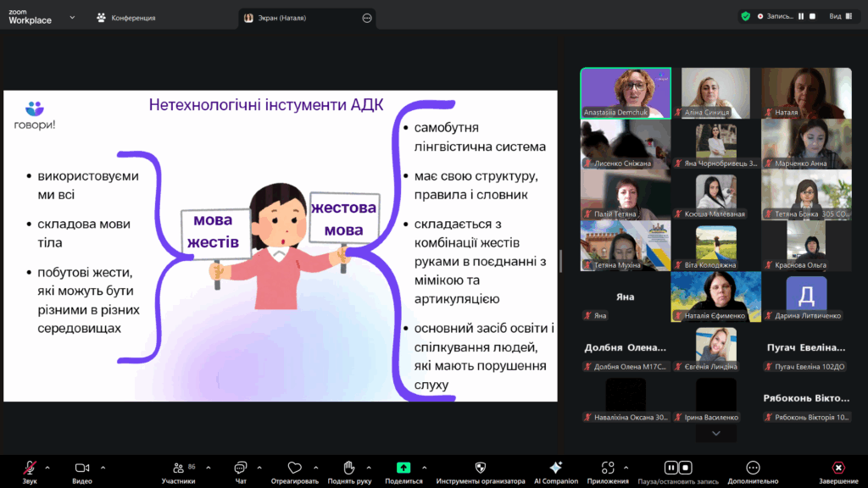
Task: Switch to the Конференция tab
Action: (126, 17)
